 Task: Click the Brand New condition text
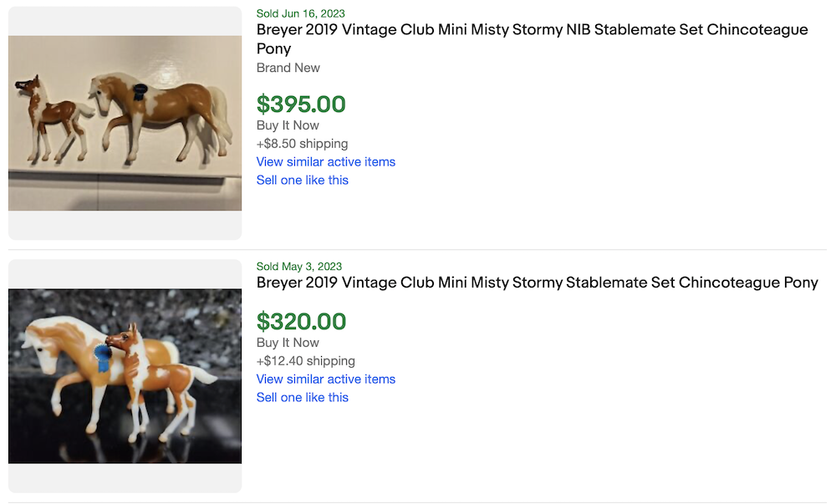[x=288, y=68]
